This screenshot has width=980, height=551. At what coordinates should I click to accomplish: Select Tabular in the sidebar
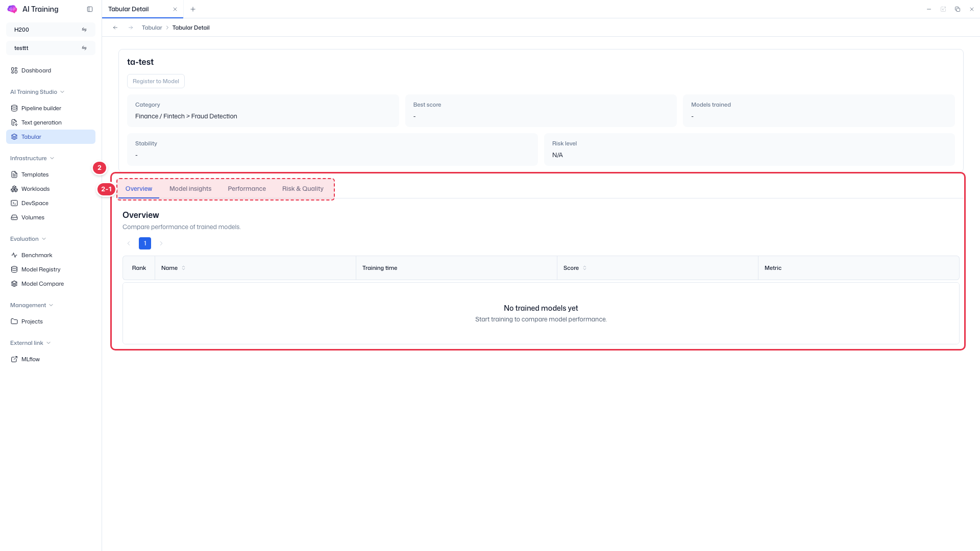pyautogui.click(x=51, y=137)
